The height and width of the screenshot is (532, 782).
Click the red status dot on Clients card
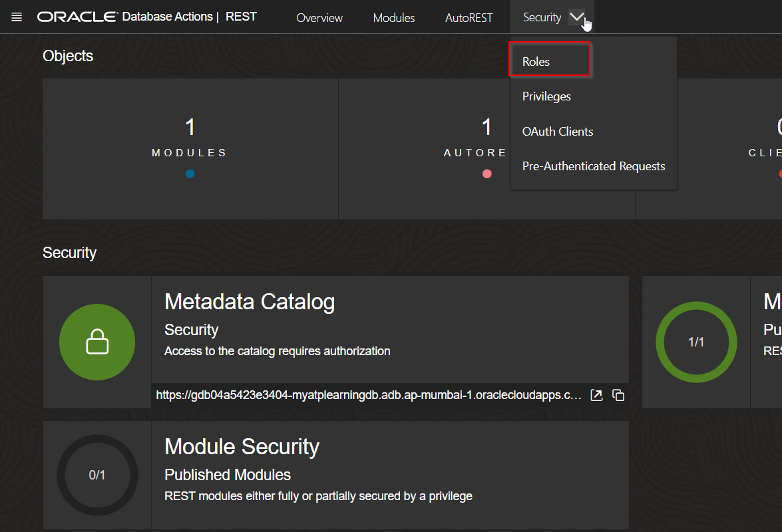click(780, 174)
